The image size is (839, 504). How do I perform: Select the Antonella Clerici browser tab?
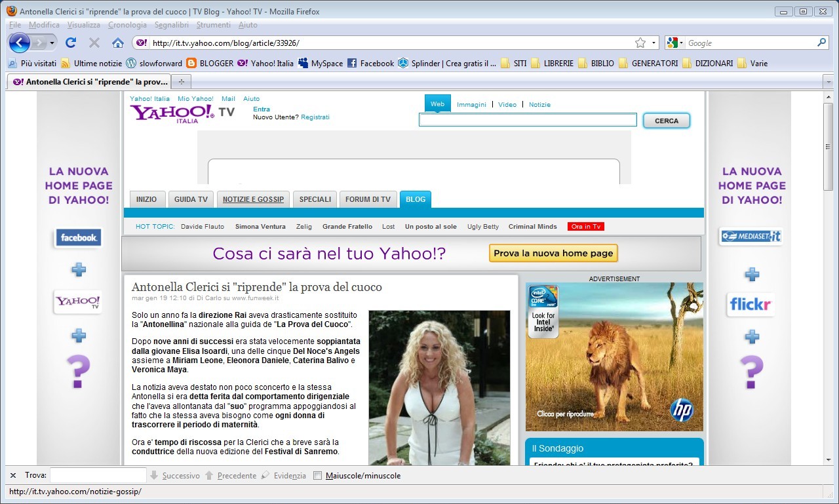(89, 82)
